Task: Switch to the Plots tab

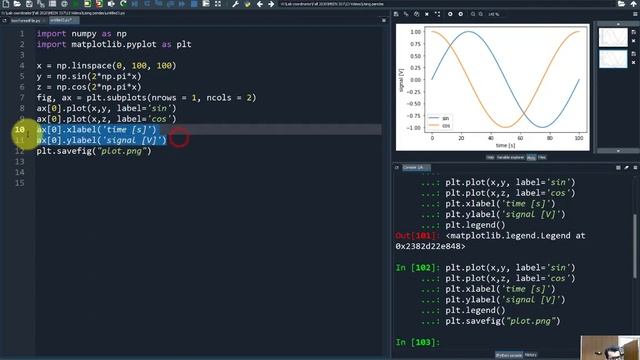Action: (531, 157)
